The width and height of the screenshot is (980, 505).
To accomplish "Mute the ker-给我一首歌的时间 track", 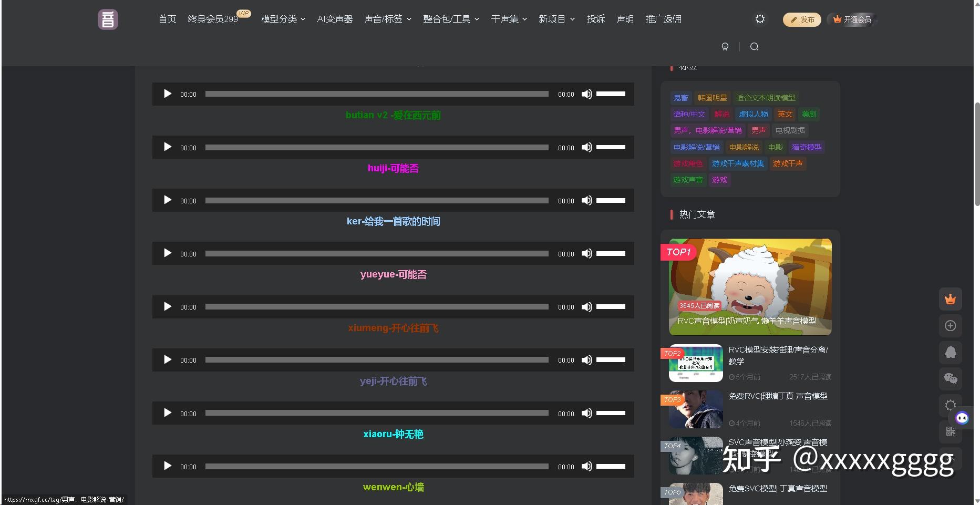I will click(x=587, y=200).
